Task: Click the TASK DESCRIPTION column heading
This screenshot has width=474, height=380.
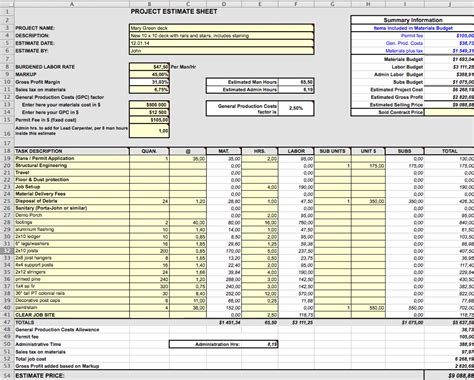Action: 72,151
